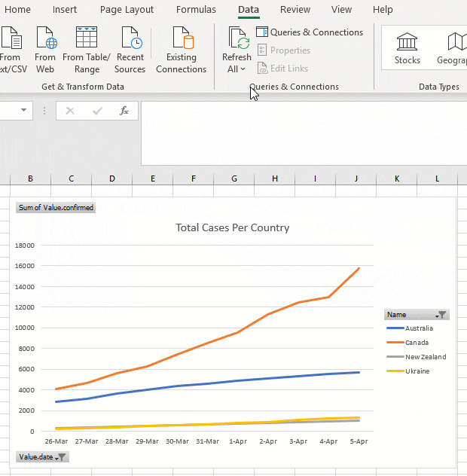Screen dimensions: 467x476
Task: Click the Sum of Value.confirmed field button
Action: pyautogui.click(x=56, y=208)
